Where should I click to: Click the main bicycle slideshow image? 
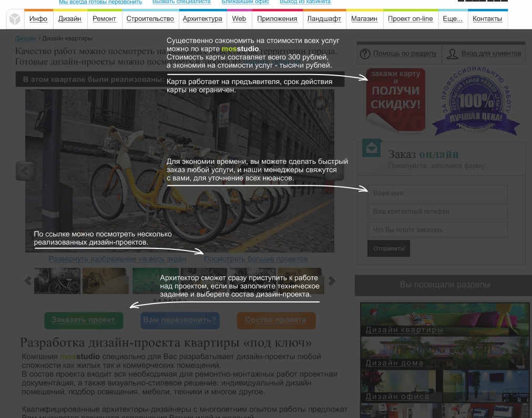pyautogui.click(x=180, y=171)
